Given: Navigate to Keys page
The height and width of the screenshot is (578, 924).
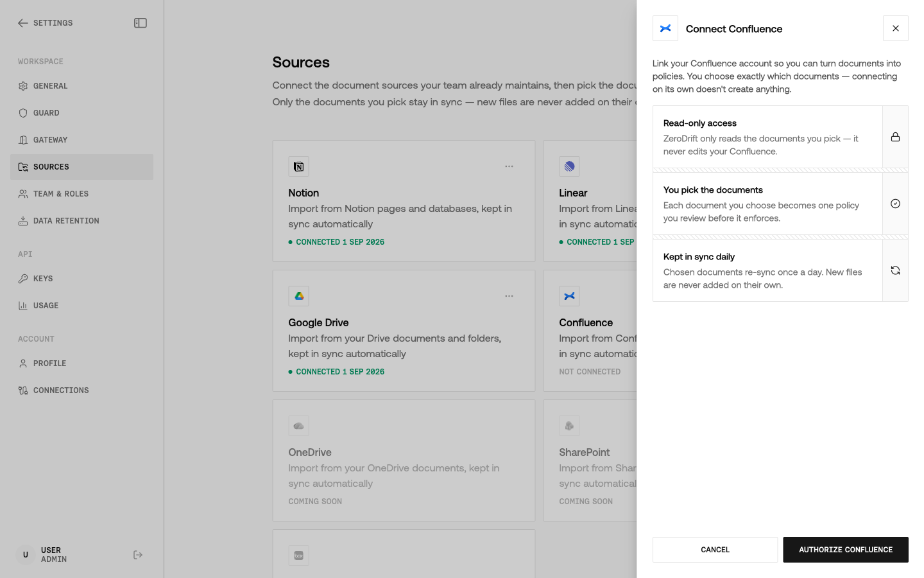Looking at the screenshot, I should 81,279.
